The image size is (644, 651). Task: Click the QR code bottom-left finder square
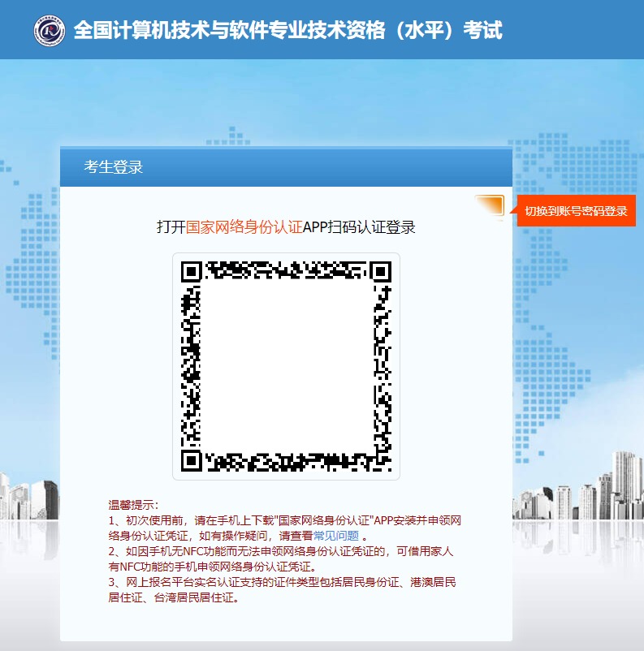[x=191, y=460]
